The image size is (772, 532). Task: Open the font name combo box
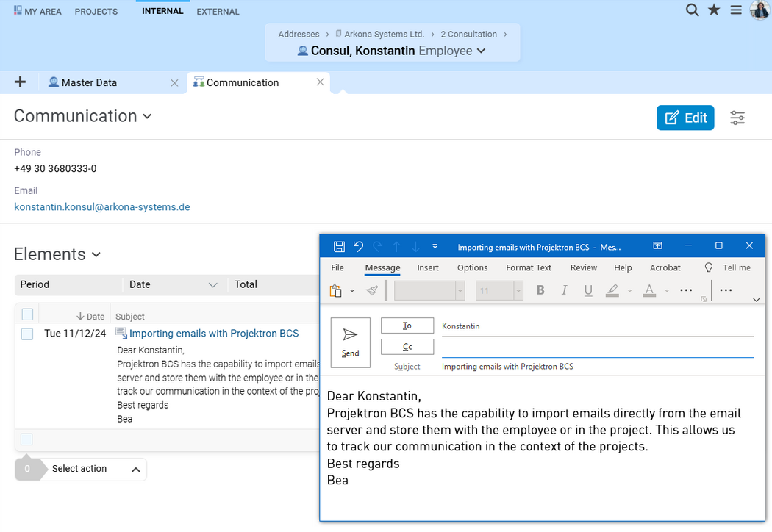pos(429,290)
